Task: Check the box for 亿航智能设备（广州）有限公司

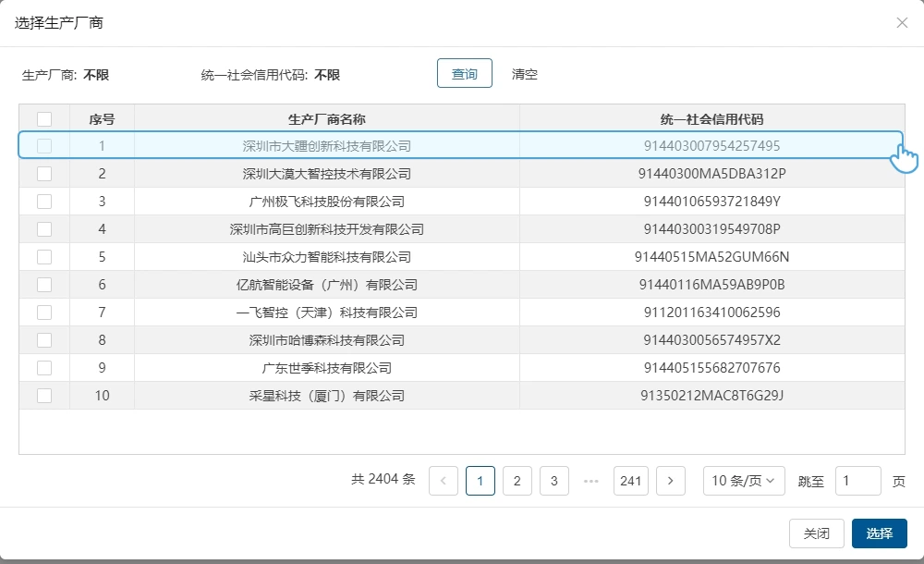Action: tap(44, 285)
